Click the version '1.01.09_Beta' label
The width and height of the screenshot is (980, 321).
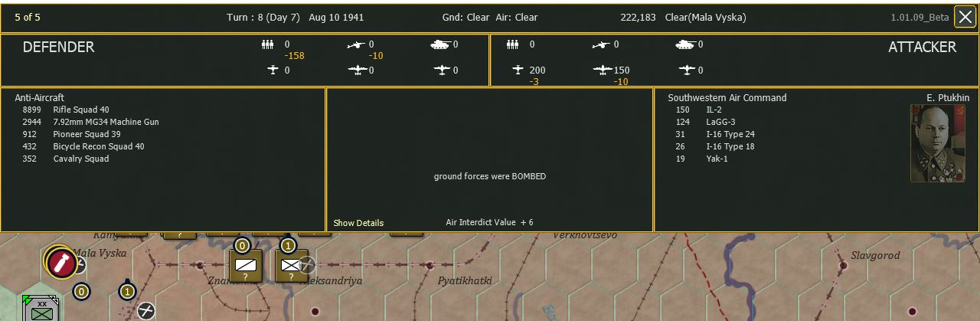pyautogui.click(x=920, y=18)
